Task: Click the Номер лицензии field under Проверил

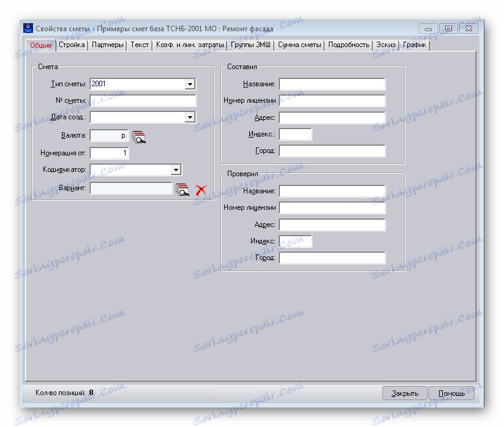Action: coord(333,208)
